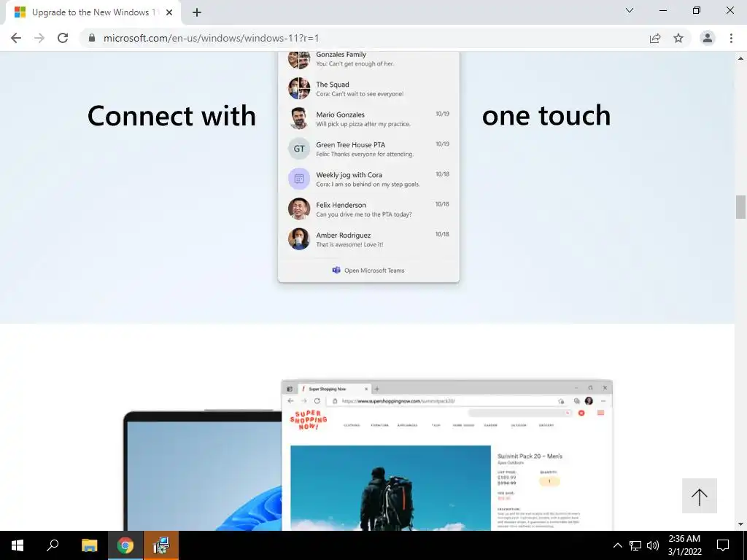Click the back-to-top arrow button
This screenshot has height=560, width=747.
tap(700, 496)
